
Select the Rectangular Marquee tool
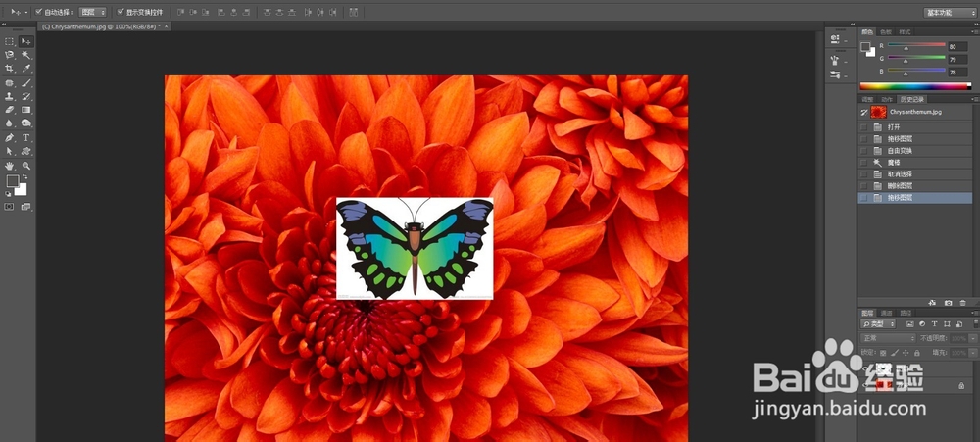point(10,41)
